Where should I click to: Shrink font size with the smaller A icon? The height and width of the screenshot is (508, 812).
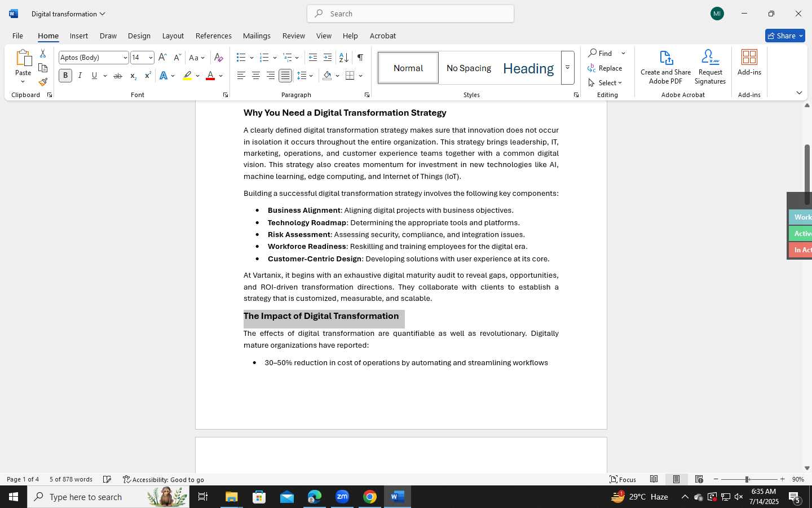[177, 58]
